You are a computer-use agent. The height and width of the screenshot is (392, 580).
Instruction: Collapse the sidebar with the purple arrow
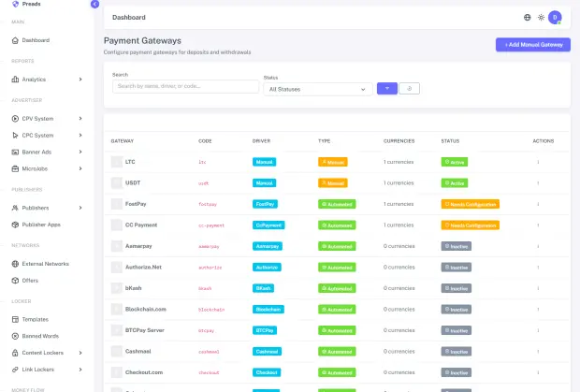[94, 4]
